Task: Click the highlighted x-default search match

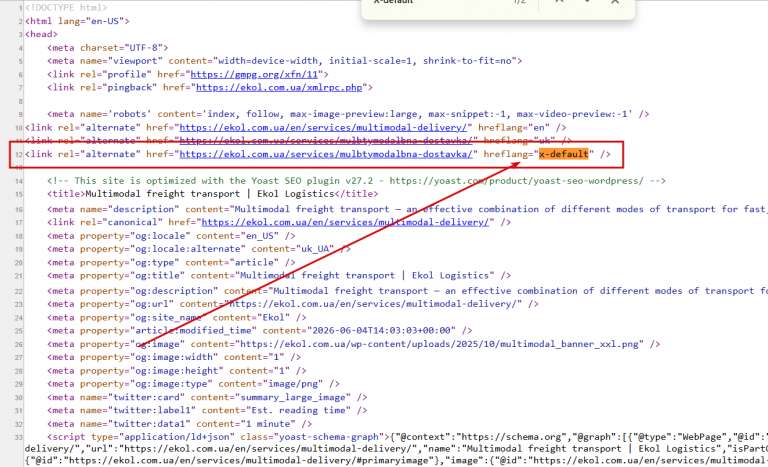Action: click(x=563, y=154)
